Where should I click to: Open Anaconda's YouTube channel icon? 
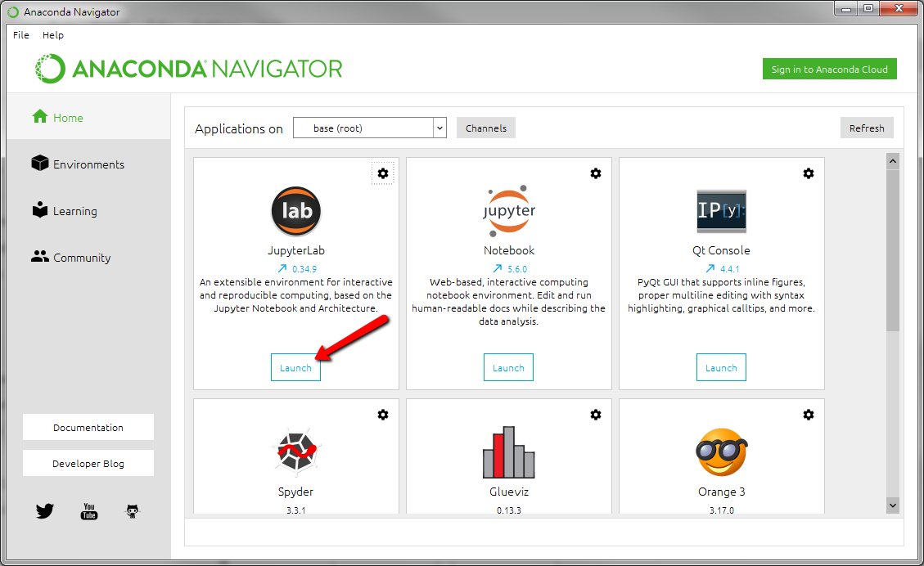point(89,511)
